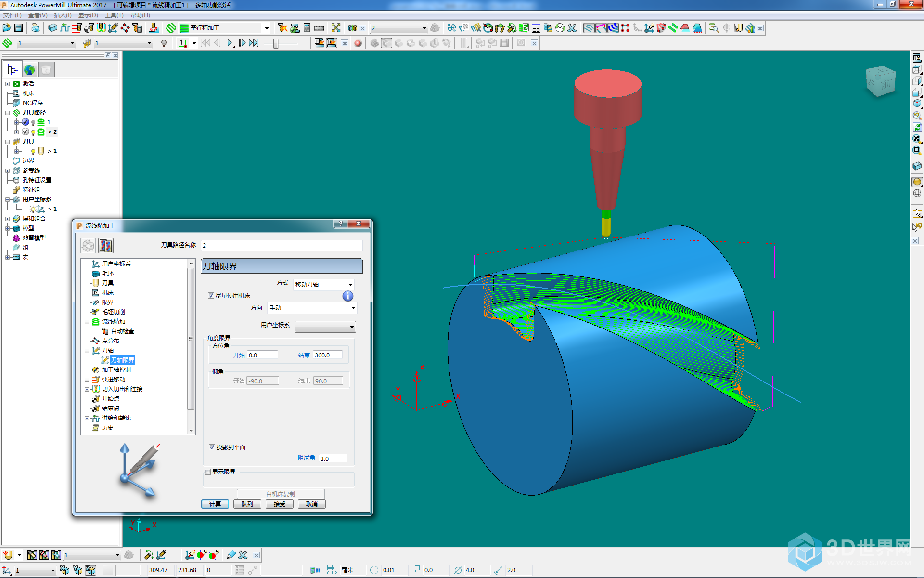Viewport: 924px width, 578px height.
Task: Step simulation forward one move
Action: tap(242, 43)
